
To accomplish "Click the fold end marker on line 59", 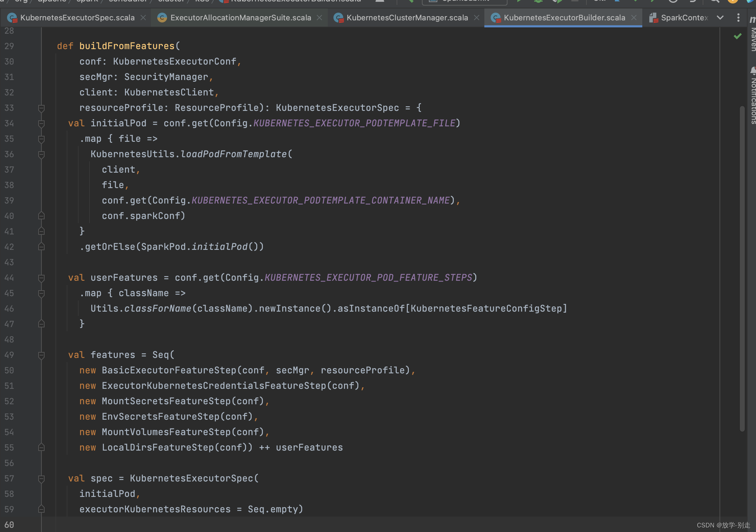I will (41, 509).
